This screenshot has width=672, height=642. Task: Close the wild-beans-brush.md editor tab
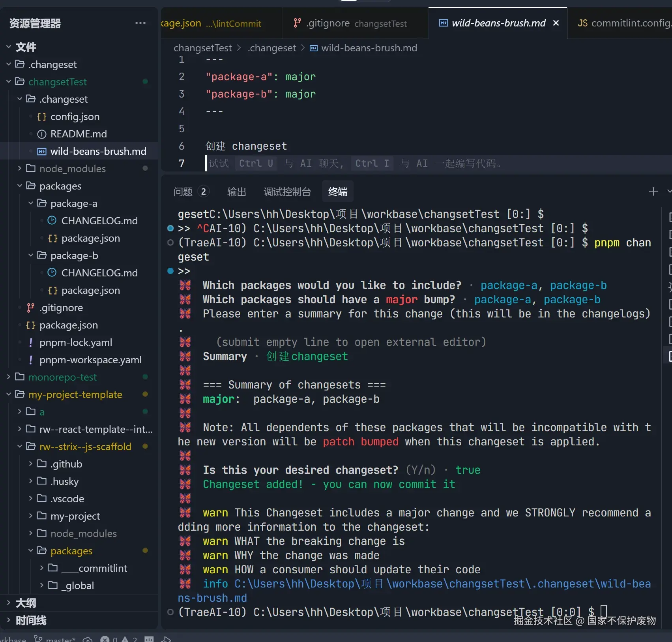pyautogui.click(x=556, y=23)
